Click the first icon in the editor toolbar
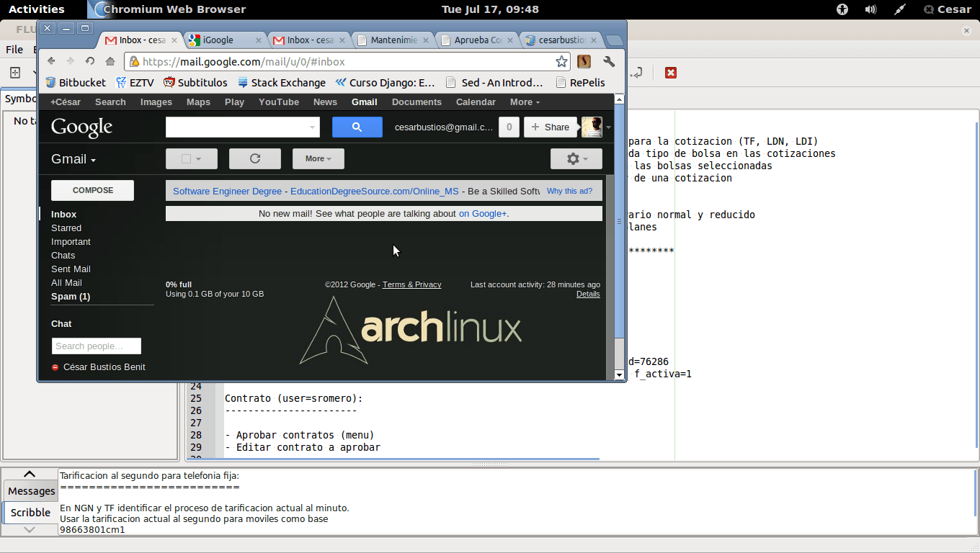 pos(14,73)
